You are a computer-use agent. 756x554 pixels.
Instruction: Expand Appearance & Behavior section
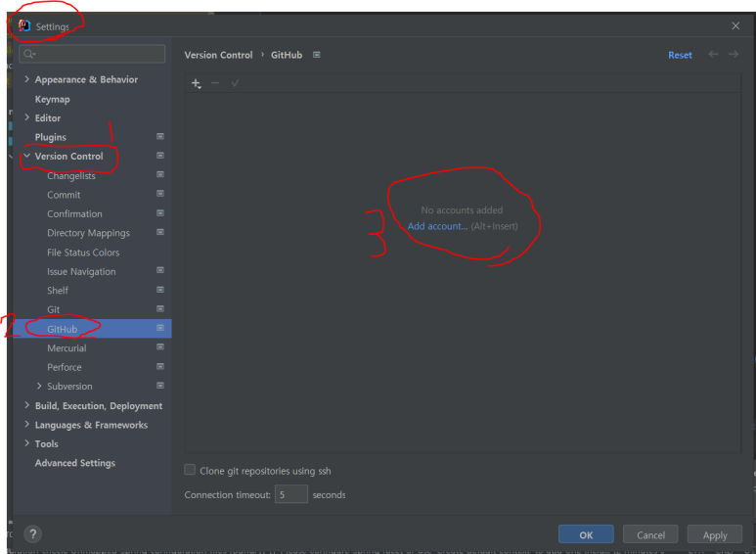pyautogui.click(x=27, y=79)
